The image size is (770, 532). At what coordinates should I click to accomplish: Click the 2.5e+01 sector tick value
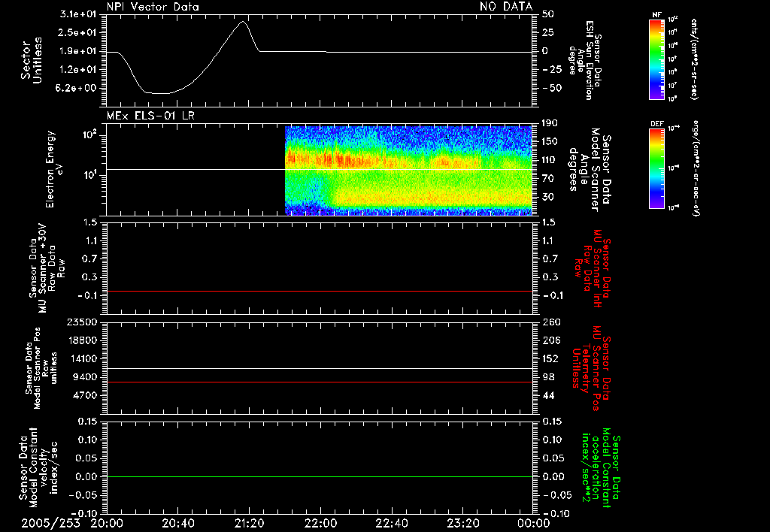coord(78,32)
